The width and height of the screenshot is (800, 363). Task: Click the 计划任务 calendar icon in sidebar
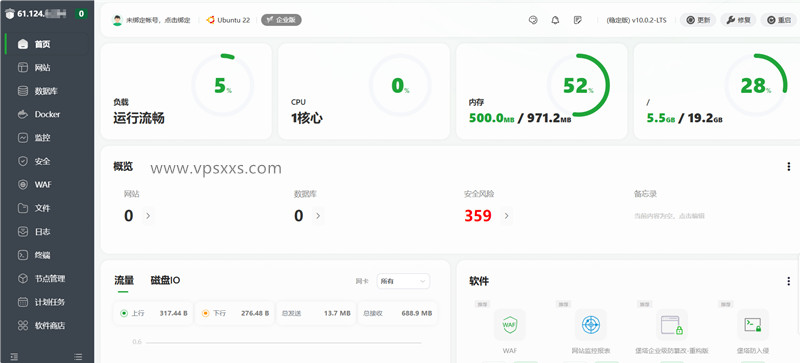pyautogui.click(x=22, y=302)
